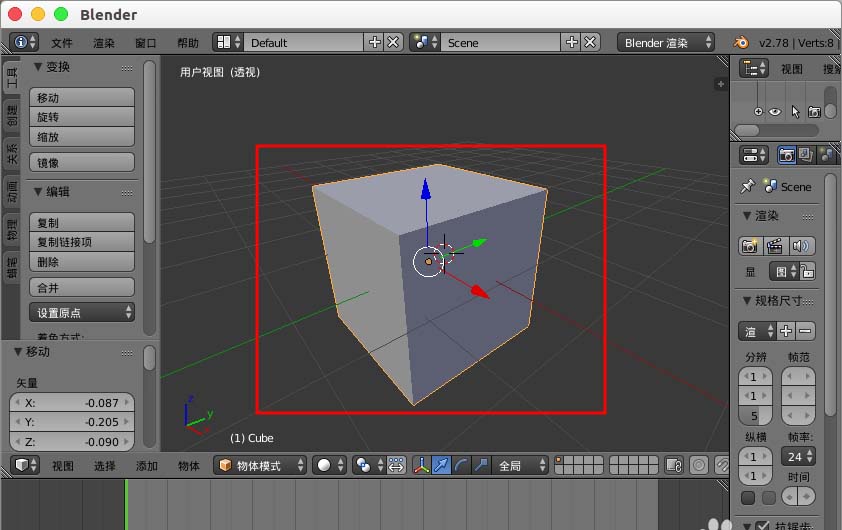Open the Properties editor type selector

pyautogui.click(x=754, y=155)
